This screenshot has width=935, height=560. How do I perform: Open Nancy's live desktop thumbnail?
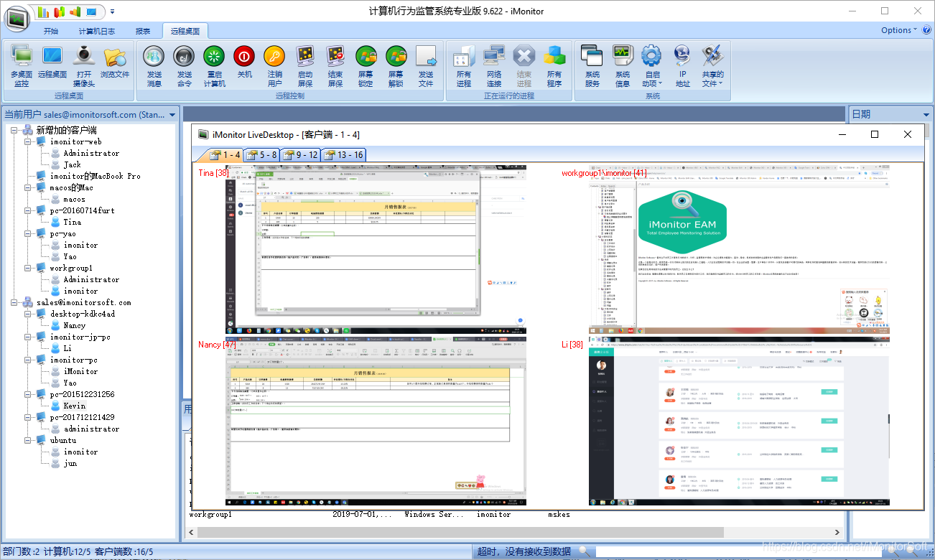point(376,421)
